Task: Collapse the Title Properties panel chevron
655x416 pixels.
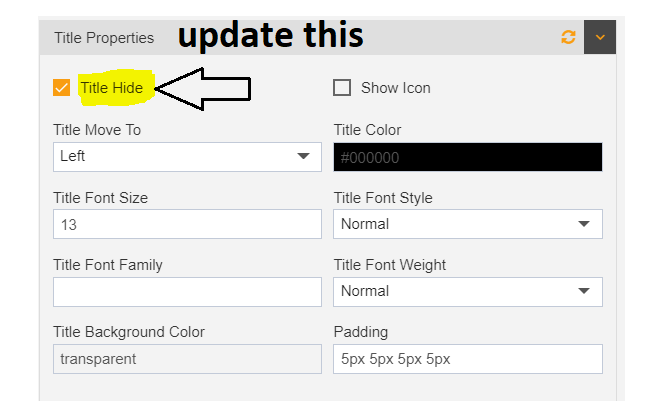Action: coord(600,37)
